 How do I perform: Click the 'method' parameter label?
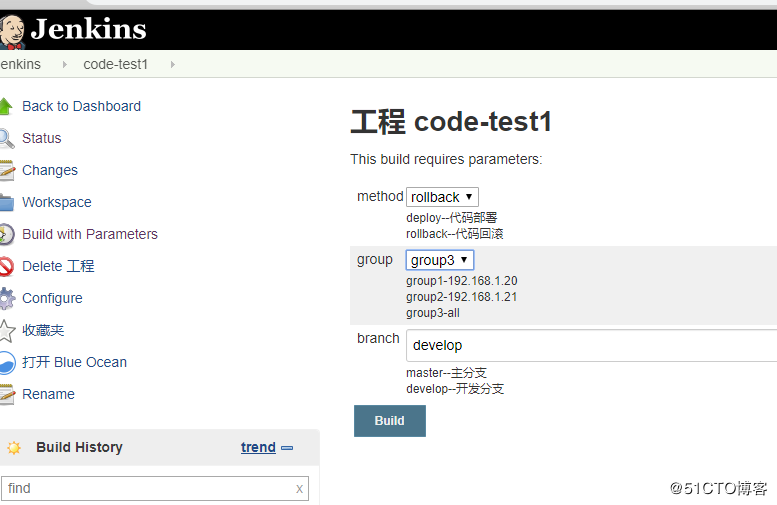click(380, 196)
